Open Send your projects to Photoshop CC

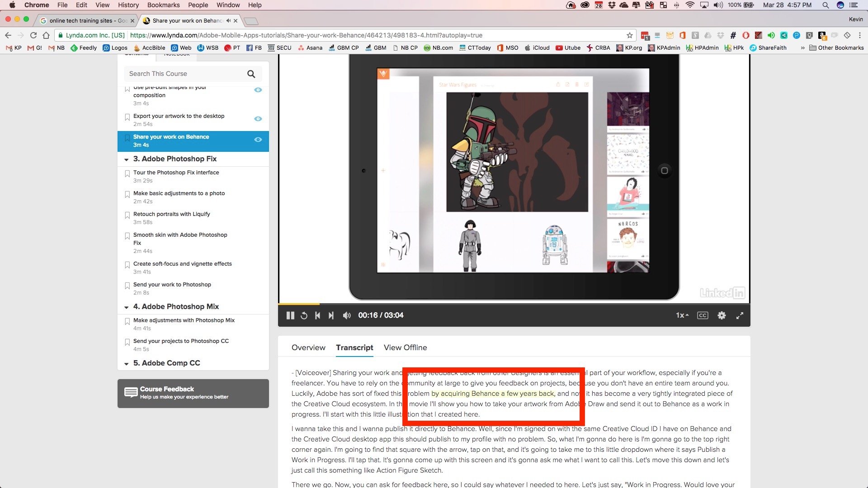[x=181, y=341]
